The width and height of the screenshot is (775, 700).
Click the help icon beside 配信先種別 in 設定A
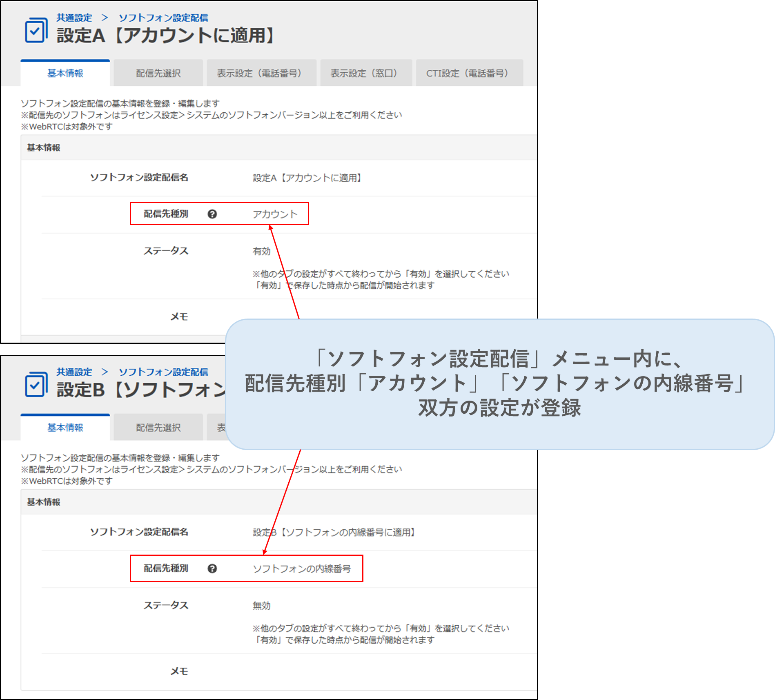click(212, 214)
